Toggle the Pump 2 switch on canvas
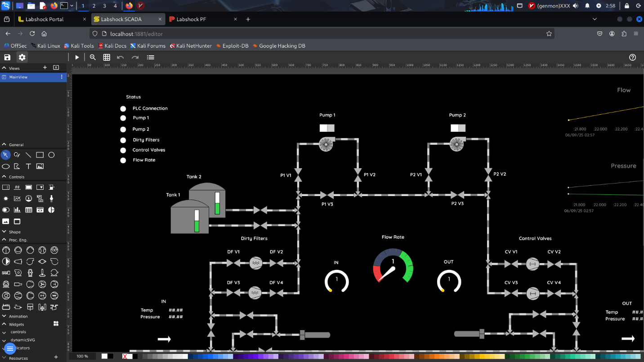Viewport: 644px width, 362px height. pyautogui.click(x=458, y=128)
